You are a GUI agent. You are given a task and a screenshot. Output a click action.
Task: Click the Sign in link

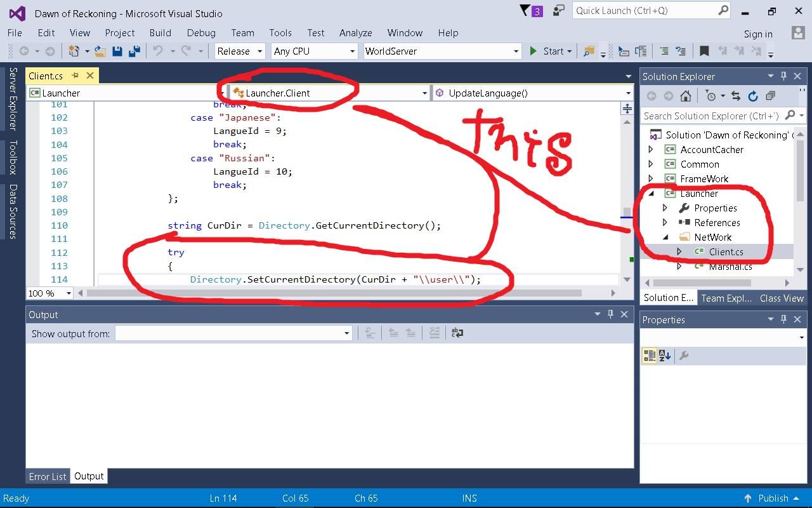tap(758, 34)
